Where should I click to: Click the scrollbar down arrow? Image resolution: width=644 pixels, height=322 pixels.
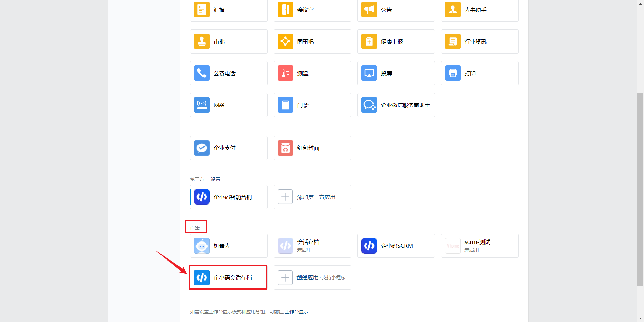tap(641, 318)
